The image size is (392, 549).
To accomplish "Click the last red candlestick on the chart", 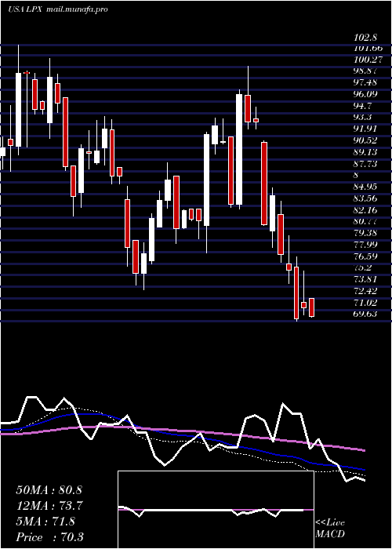I will [x=311, y=307].
